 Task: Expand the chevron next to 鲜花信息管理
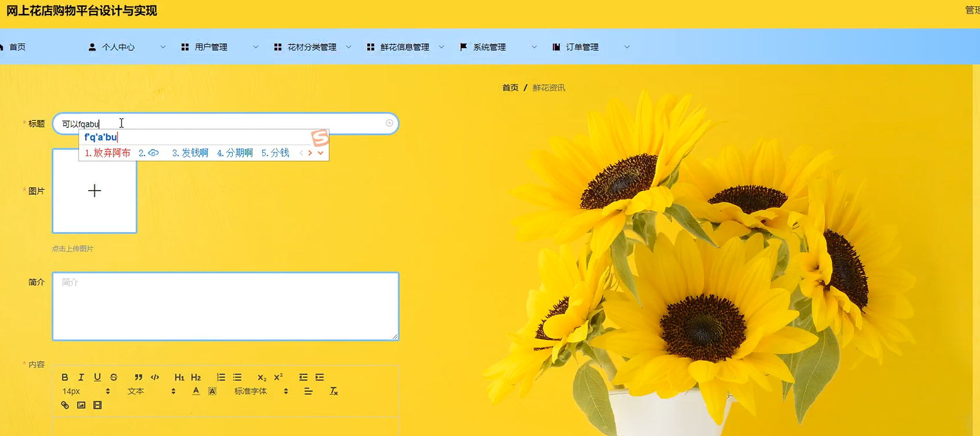tap(441, 47)
